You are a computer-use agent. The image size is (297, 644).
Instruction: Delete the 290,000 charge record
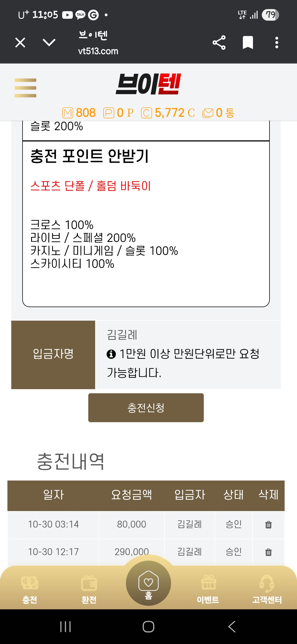pos(268,552)
